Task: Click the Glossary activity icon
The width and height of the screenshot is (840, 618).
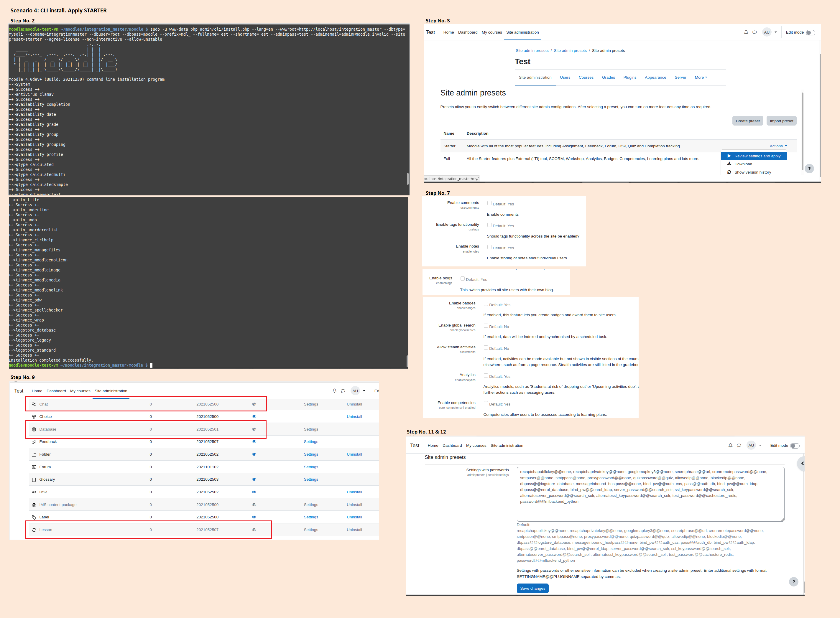Action: pos(34,479)
